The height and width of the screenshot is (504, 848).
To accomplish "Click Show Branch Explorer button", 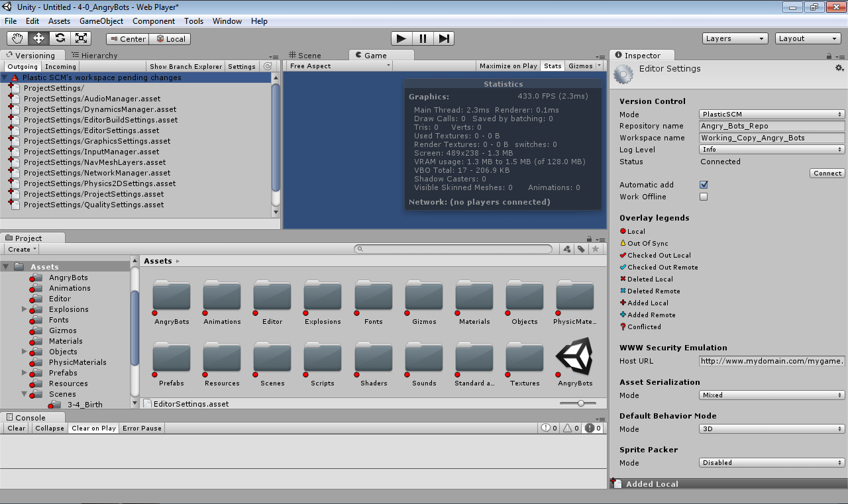I will [x=185, y=66].
